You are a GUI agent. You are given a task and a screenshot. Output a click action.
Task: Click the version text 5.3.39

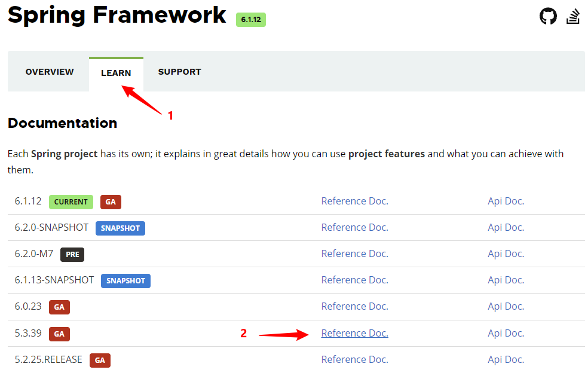pyautogui.click(x=28, y=333)
